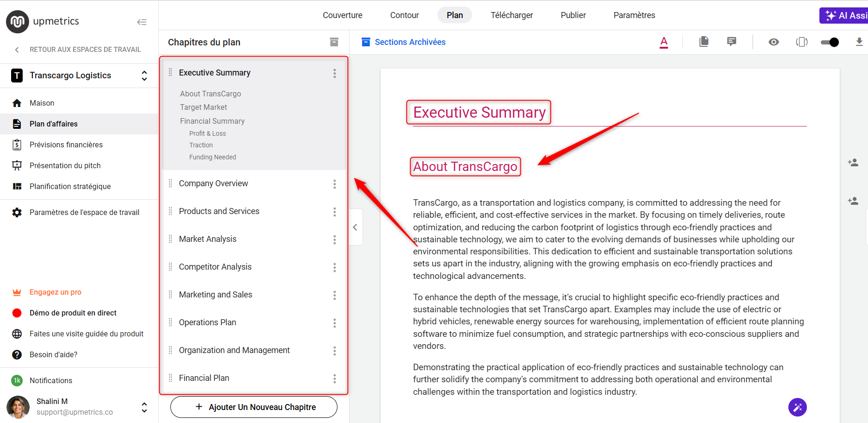Open the Télécharger tab
868x423 pixels.
(x=512, y=15)
